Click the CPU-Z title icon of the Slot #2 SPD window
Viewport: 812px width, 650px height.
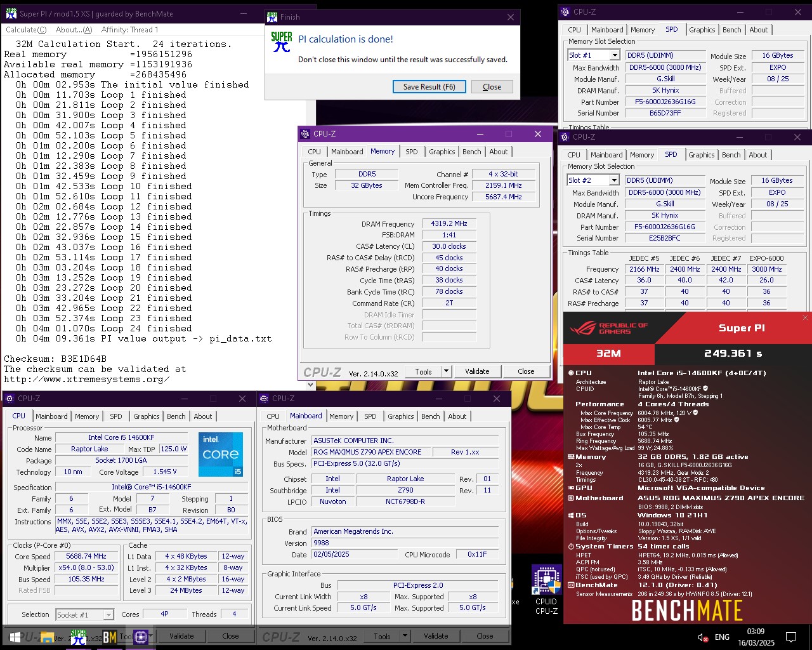pyautogui.click(x=565, y=136)
